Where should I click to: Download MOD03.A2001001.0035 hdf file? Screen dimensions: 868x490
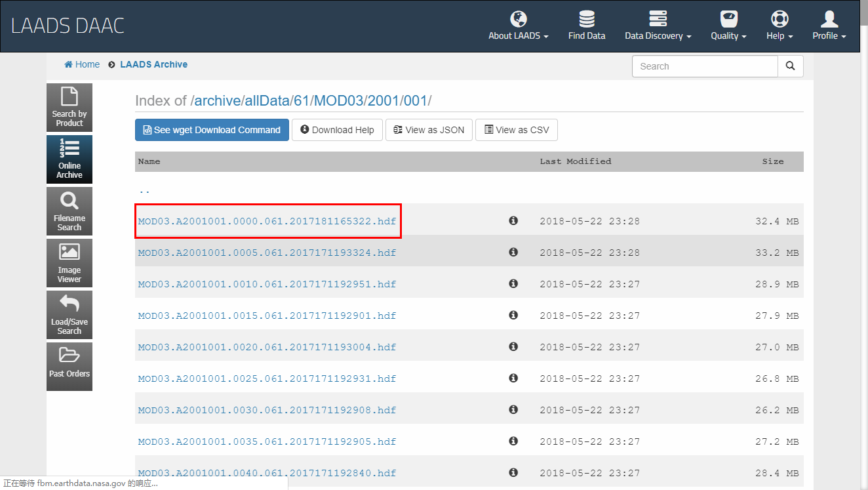(x=267, y=441)
